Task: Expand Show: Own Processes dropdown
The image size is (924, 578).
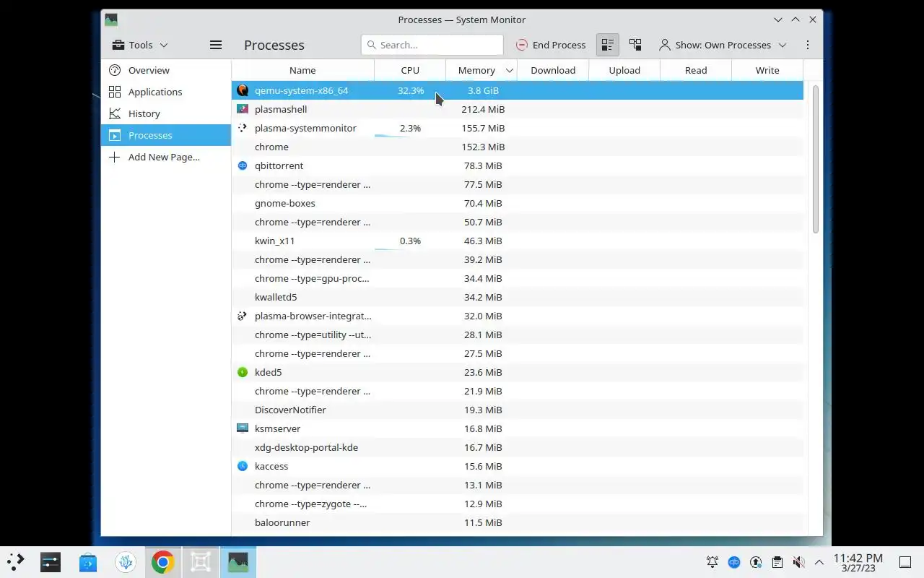Action: [x=723, y=45]
